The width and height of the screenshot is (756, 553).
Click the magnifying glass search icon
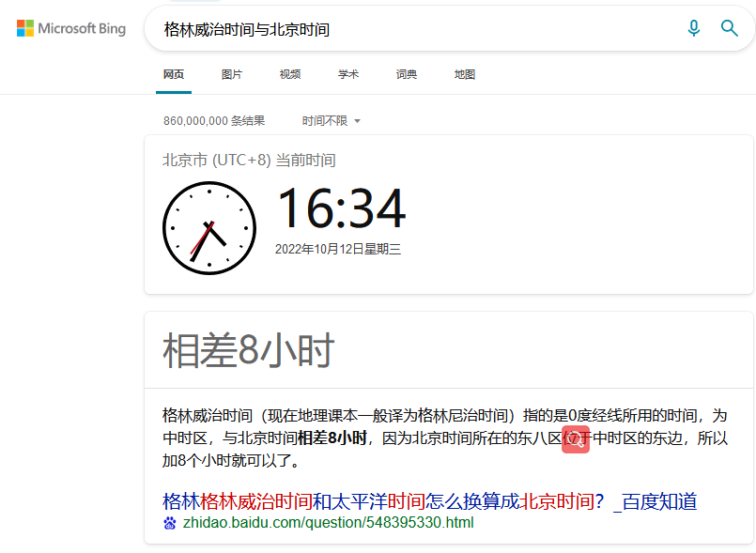click(730, 28)
